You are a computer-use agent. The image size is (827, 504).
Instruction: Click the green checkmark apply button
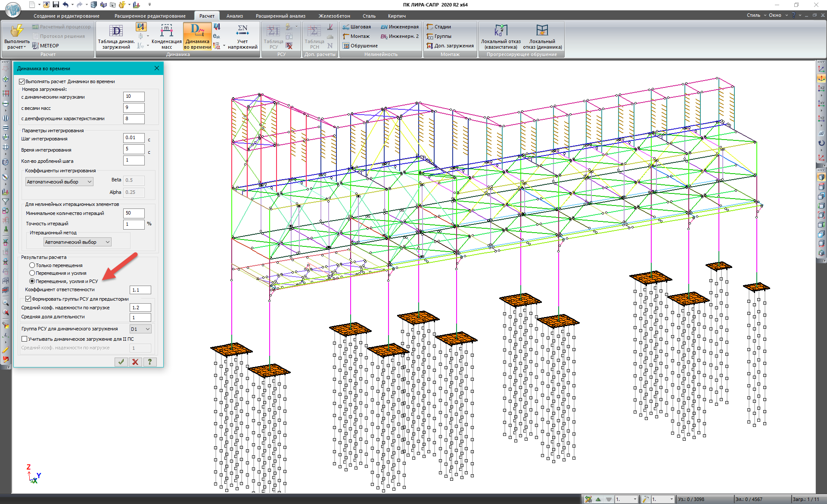pyautogui.click(x=121, y=362)
